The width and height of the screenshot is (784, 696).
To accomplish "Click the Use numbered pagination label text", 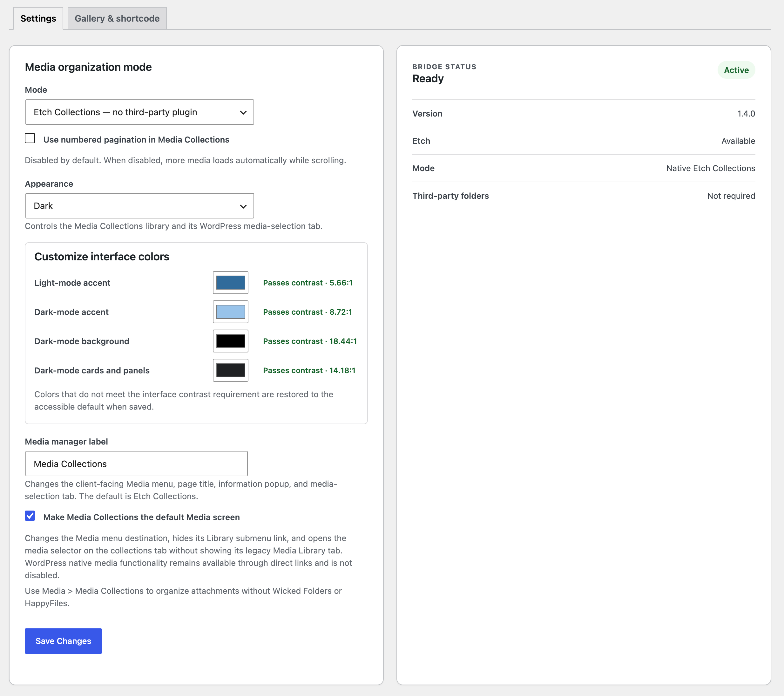I will [136, 140].
